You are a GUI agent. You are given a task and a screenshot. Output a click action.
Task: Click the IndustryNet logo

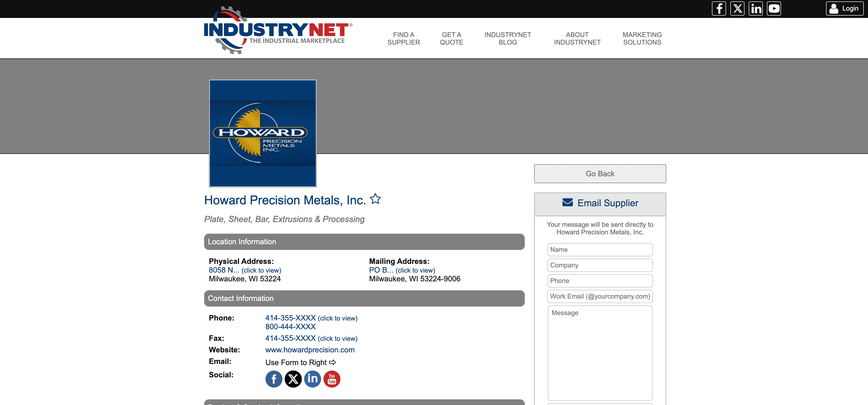pyautogui.click(x=278, y=30)
